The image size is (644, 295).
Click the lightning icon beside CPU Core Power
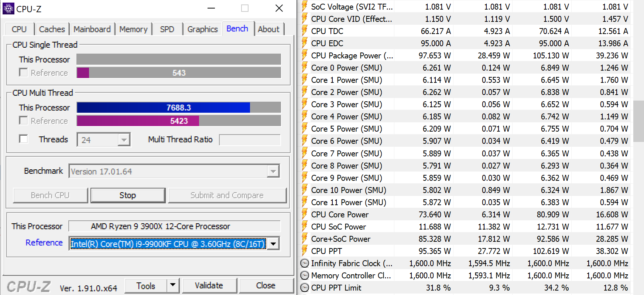point(305,214)
